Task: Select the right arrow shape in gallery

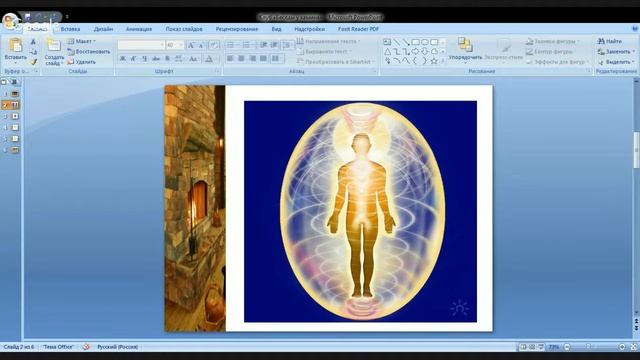Action: [x=416, y=52]
